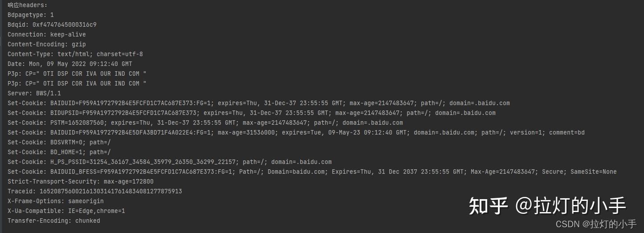Click the Strict-Transport-Security line
The image size is (644, 233).
81,182
